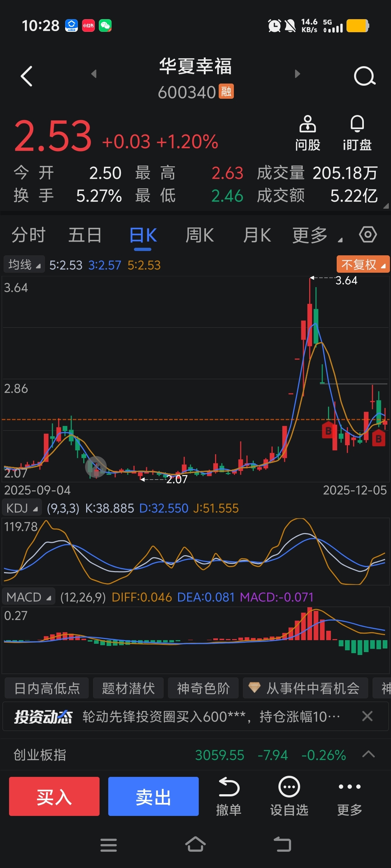Tap the diamond icon on 从事件中看机会
The image size is (391, 868).
[x=254, y=688]
